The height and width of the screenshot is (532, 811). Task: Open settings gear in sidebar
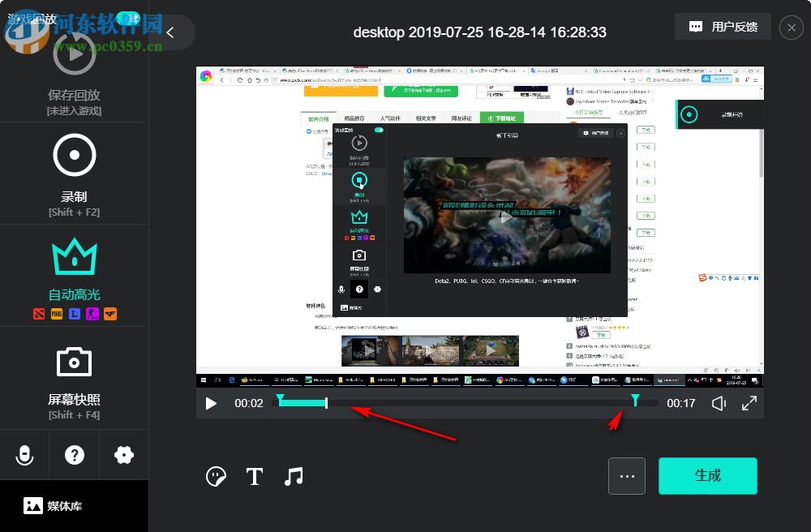(124, 455)
